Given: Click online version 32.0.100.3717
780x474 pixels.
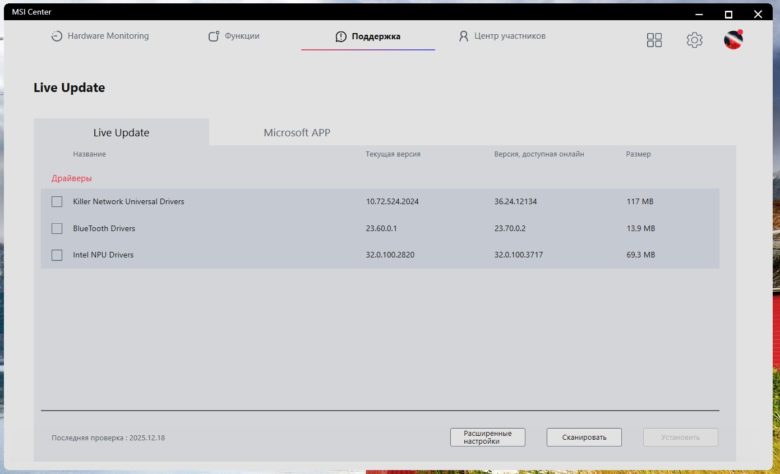Looking at the screenshot, I should point(518,255).
